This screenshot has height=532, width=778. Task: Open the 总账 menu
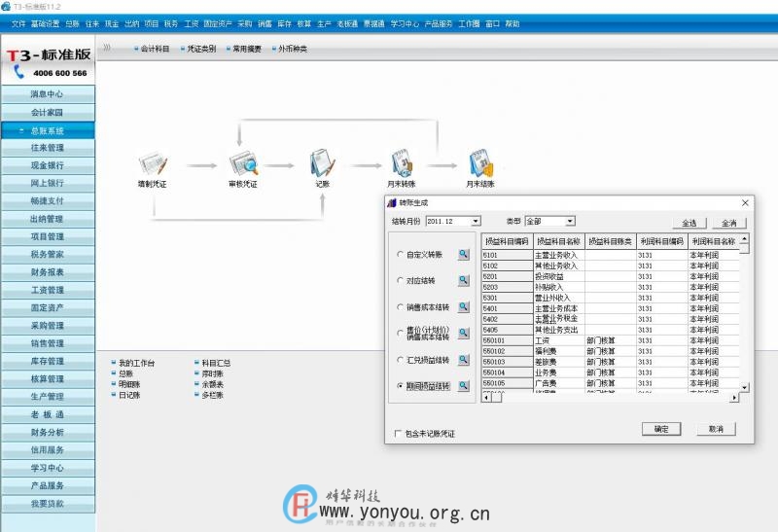(x=72, y=23)
